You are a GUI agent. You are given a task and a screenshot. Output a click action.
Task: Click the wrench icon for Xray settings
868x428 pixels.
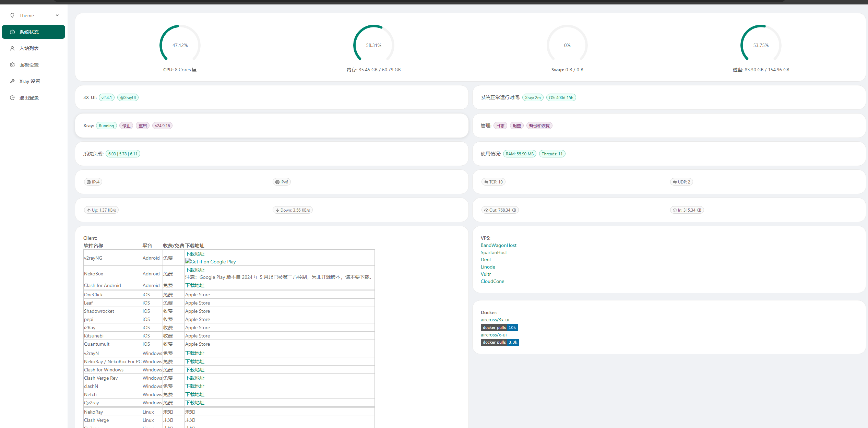(x=12, y=81)
